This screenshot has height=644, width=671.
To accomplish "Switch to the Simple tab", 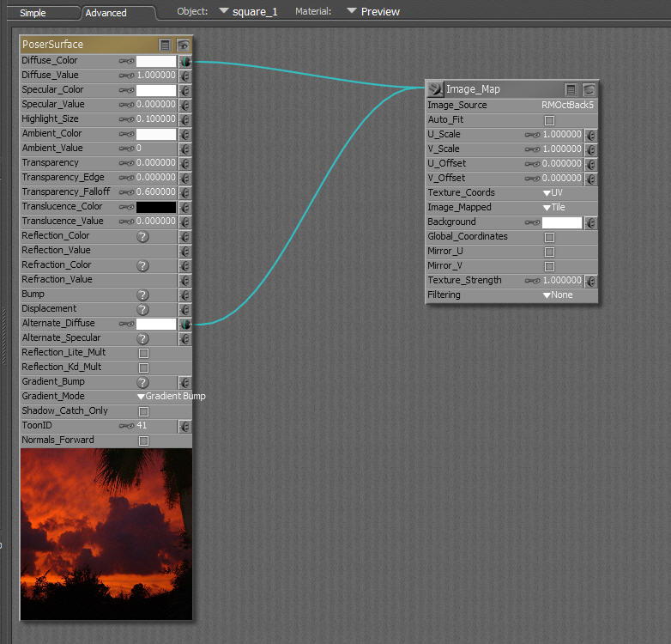I will (33, 13).
